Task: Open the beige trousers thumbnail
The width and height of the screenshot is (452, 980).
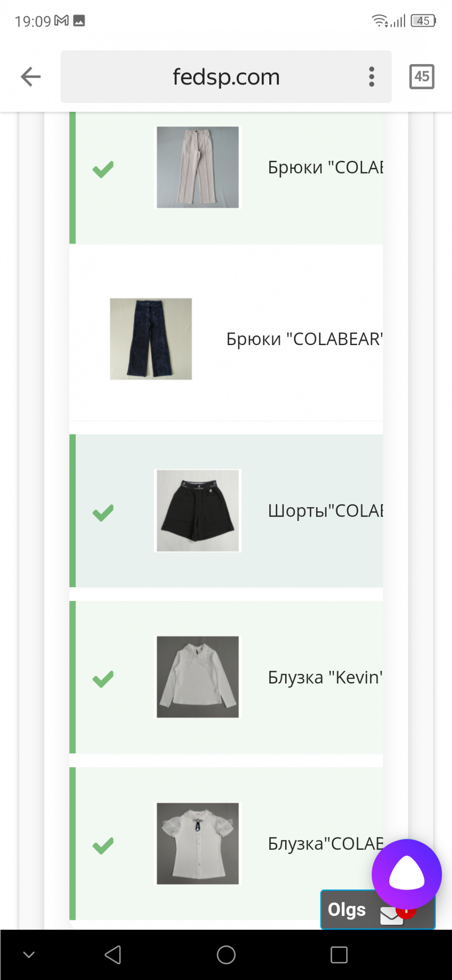Action: pos(198,167)
